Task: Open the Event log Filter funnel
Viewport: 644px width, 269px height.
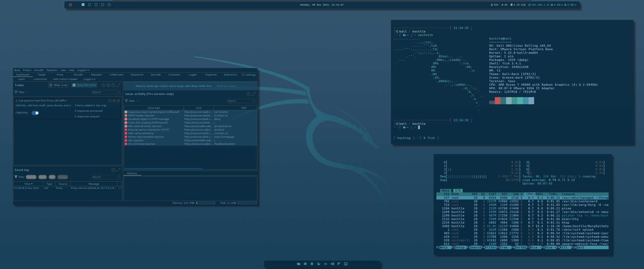Action: (x=16, y=177)
